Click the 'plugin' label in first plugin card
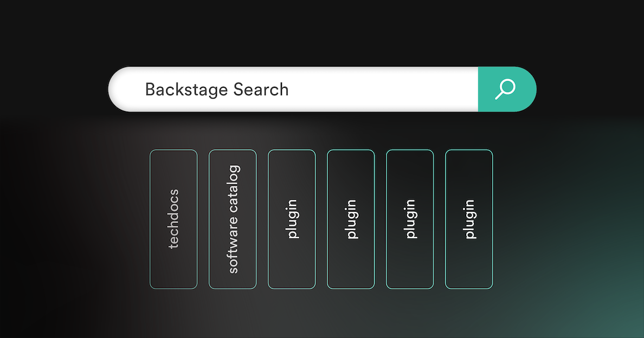 tap(292, 219)
